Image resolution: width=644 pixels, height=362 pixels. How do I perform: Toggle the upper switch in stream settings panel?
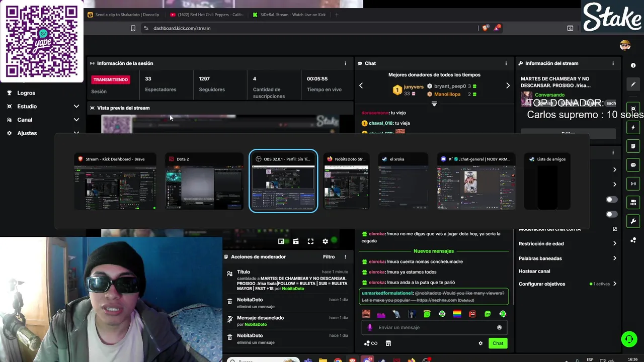(x=611, y=200)
